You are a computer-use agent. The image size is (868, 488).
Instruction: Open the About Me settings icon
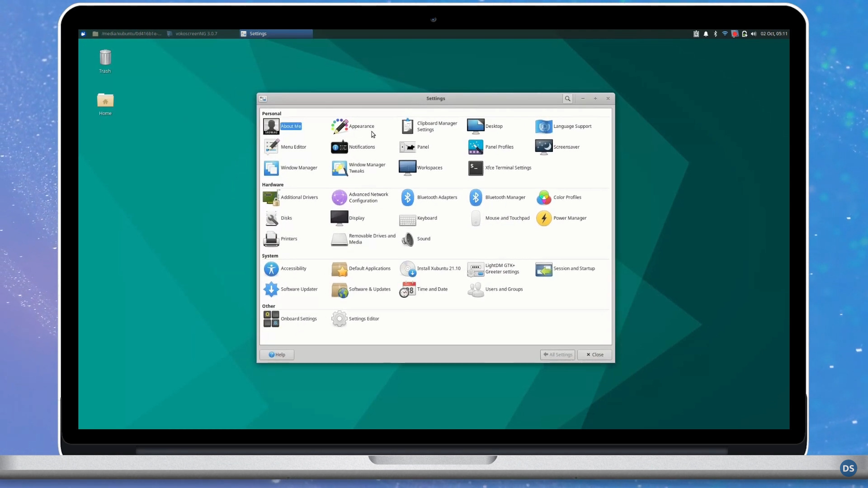(x=271, y=127)
